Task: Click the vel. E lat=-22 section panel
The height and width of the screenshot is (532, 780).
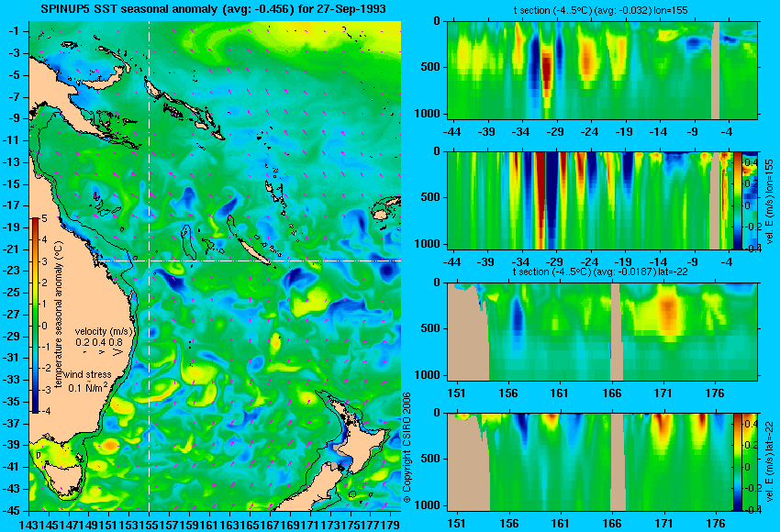Action: tap(590, 462)
